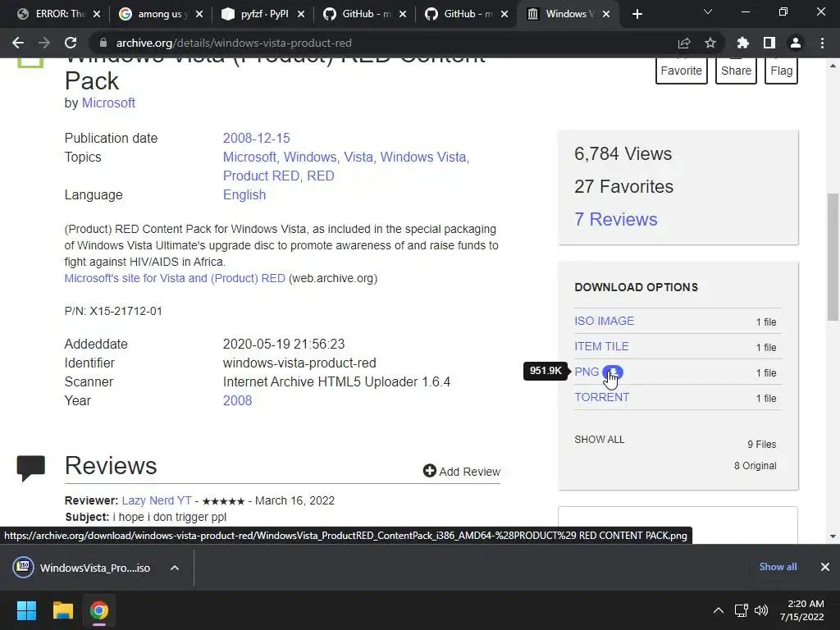This screenshot has width=840, height=630.
Task: Click the Favorite button
Action: (x=681, y=71)
